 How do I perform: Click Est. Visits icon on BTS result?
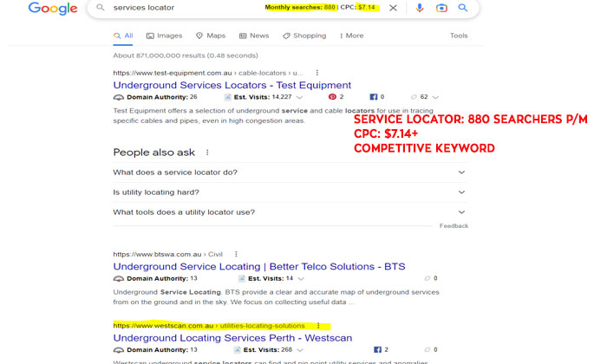click(x=242, y=278)
